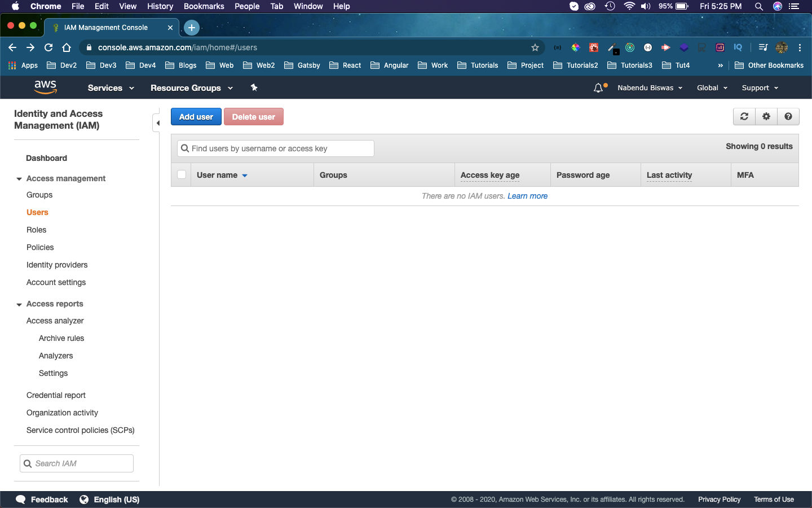
Task: Follow the Learn more link
Action: pyautogui.click(x=527, y=196)
